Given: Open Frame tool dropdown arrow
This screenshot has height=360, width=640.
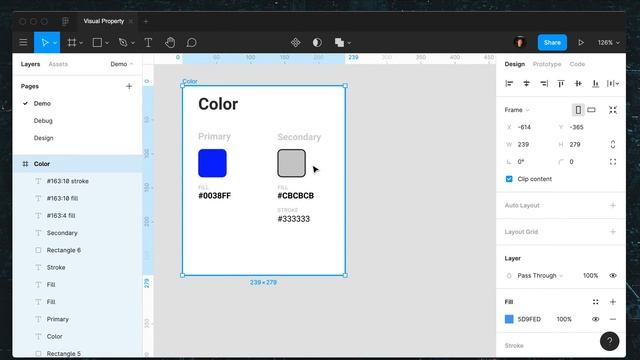Looking at the screenshot, I should 81,43.
